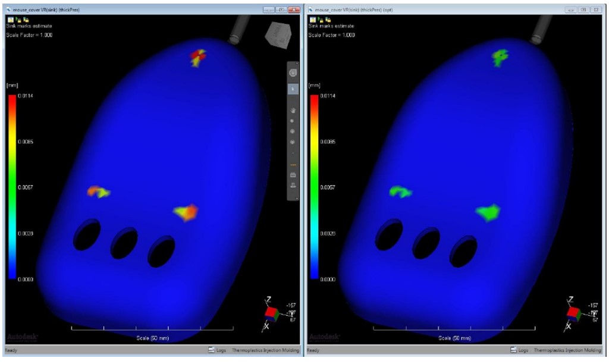Click the lock icon in the optimized window
The height and width of the screenshot is (364, 609).
(321, 20)
